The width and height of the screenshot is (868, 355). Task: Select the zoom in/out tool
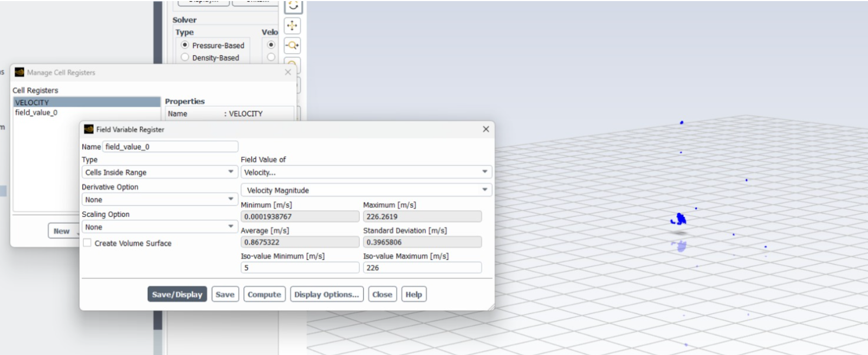click(x=293, y=45)
